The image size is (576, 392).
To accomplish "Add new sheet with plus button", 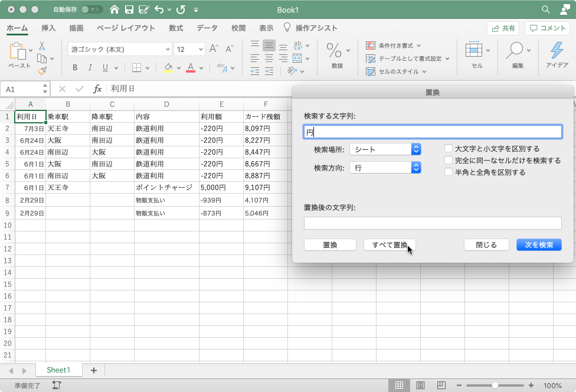I will (x=94, y=370).
